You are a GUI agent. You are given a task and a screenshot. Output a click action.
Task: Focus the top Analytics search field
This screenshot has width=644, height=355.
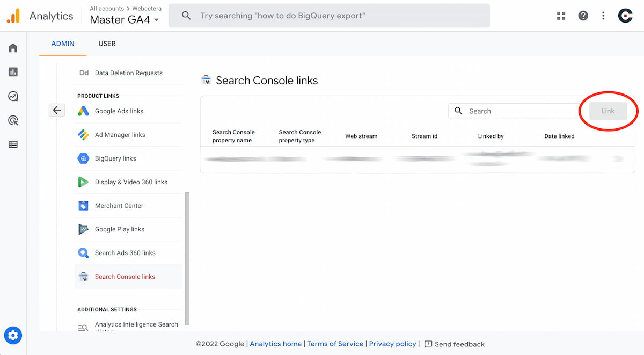[329, 16]
